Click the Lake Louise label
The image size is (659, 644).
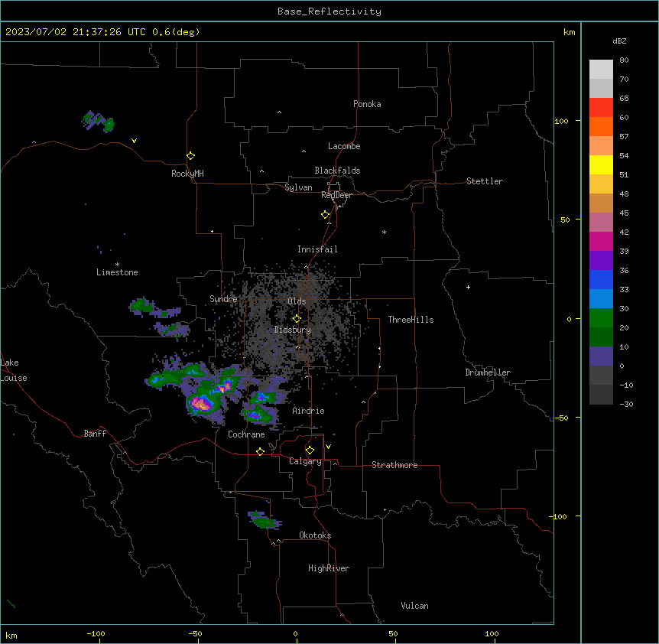[x=12, y=370]
